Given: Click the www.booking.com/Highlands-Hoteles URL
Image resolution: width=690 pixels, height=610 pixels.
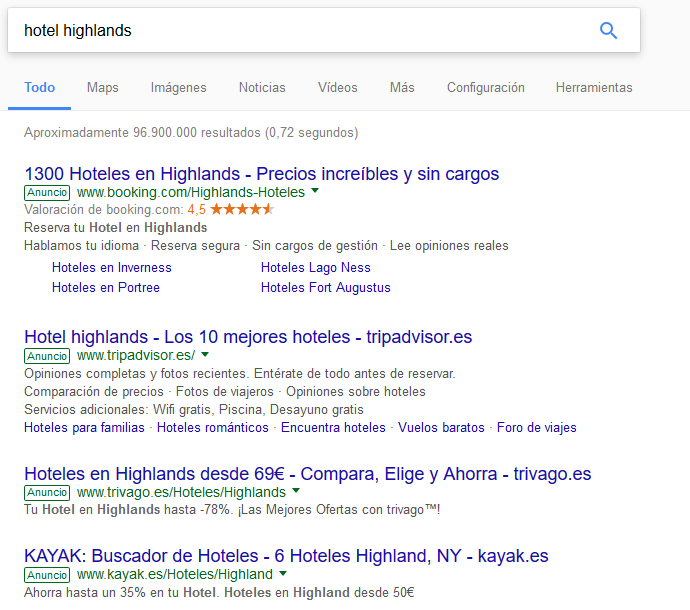Looking at the screenshot, I should point(191,192).
